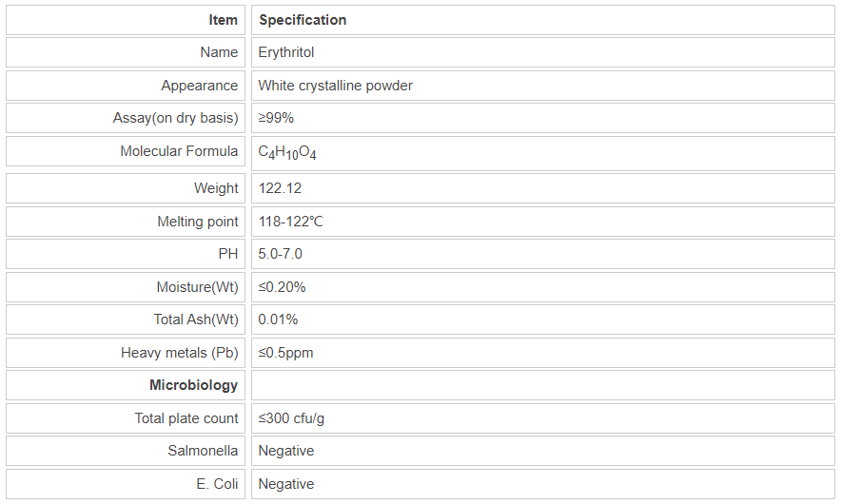The image size is (841, 504).
Task: Click the Microbiology section header
Action: (x=194, y=385)
